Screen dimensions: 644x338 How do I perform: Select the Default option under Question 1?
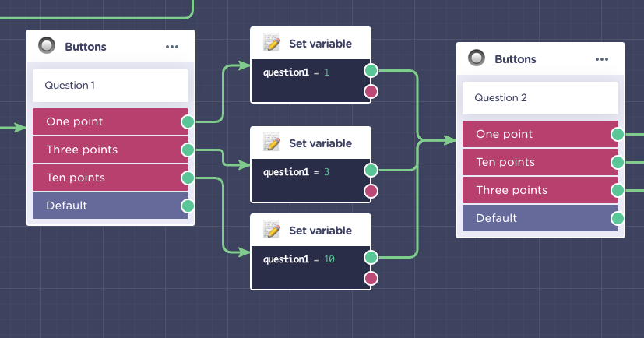click(x=111, y=206)
